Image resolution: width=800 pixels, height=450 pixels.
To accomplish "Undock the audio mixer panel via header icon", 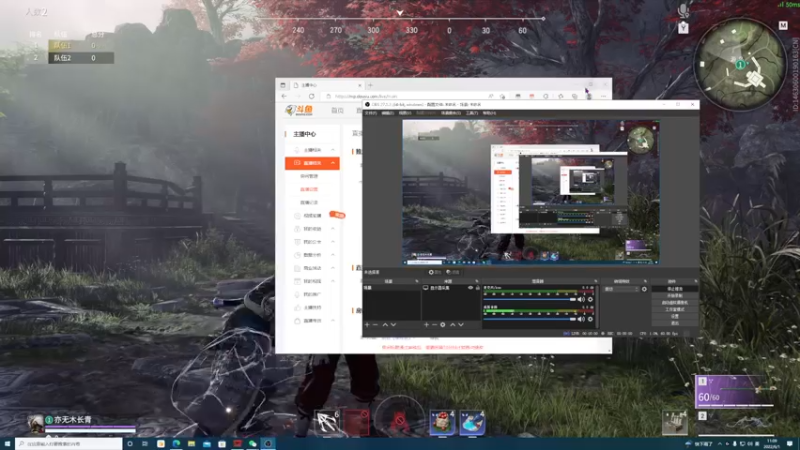I will [x=595, y=281].
